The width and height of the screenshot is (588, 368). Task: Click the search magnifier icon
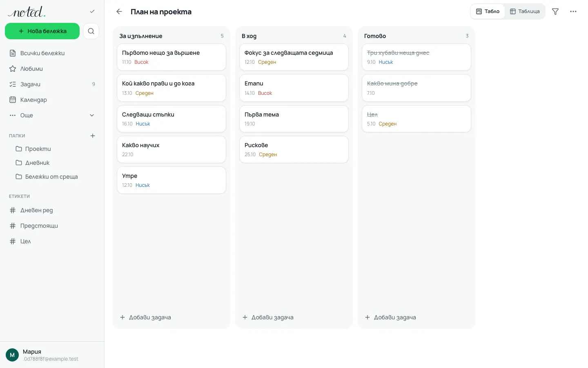pos(91,31)
